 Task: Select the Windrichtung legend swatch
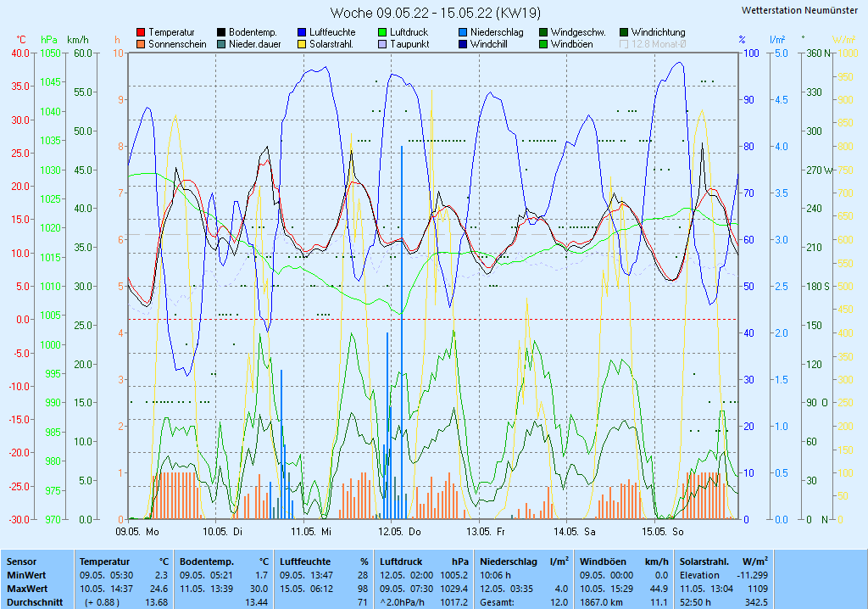pyautogui.click(x=624, y=33)
